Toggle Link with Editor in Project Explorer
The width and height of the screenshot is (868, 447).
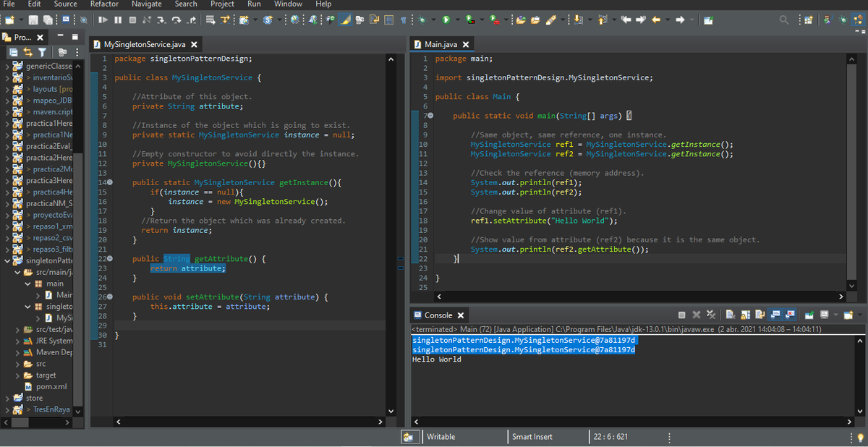tap(29, 52)
